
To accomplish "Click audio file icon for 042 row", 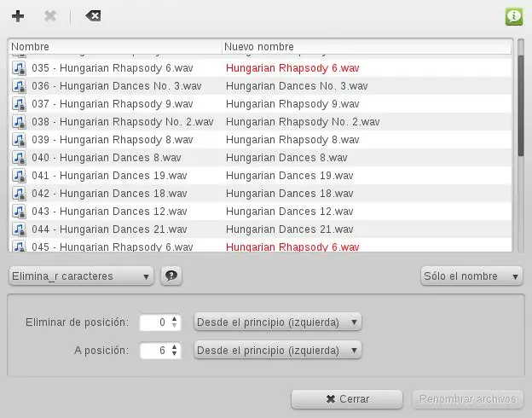I will (x=19, y=194).
